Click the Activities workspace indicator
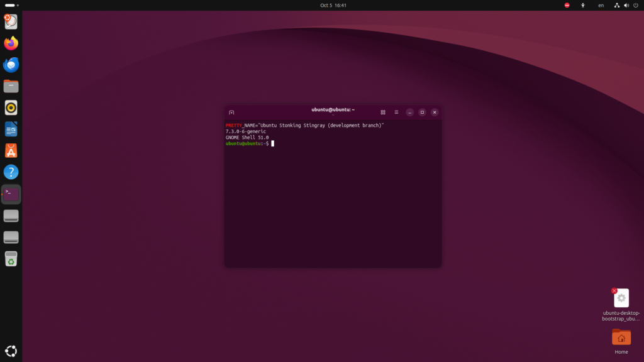Screen dimensions: 644x362 point(11,5)
